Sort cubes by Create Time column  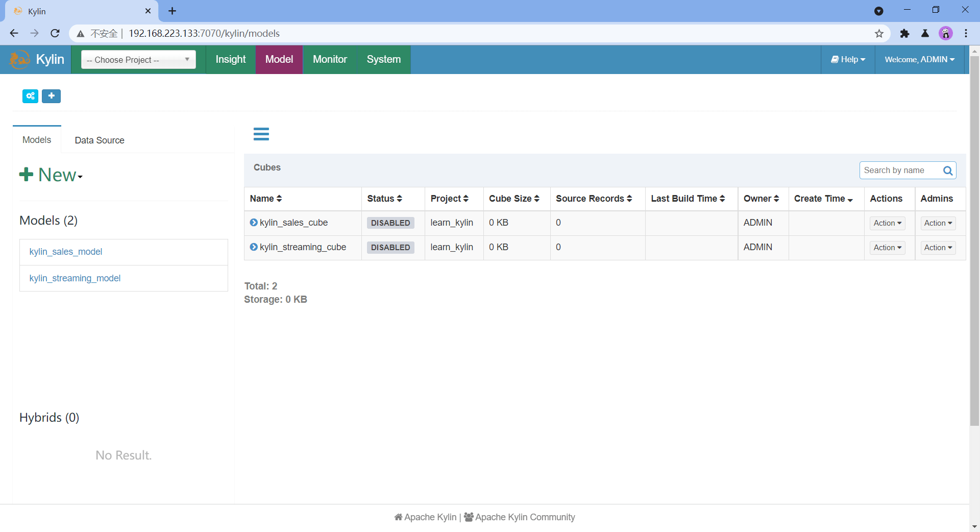point(824,199)
